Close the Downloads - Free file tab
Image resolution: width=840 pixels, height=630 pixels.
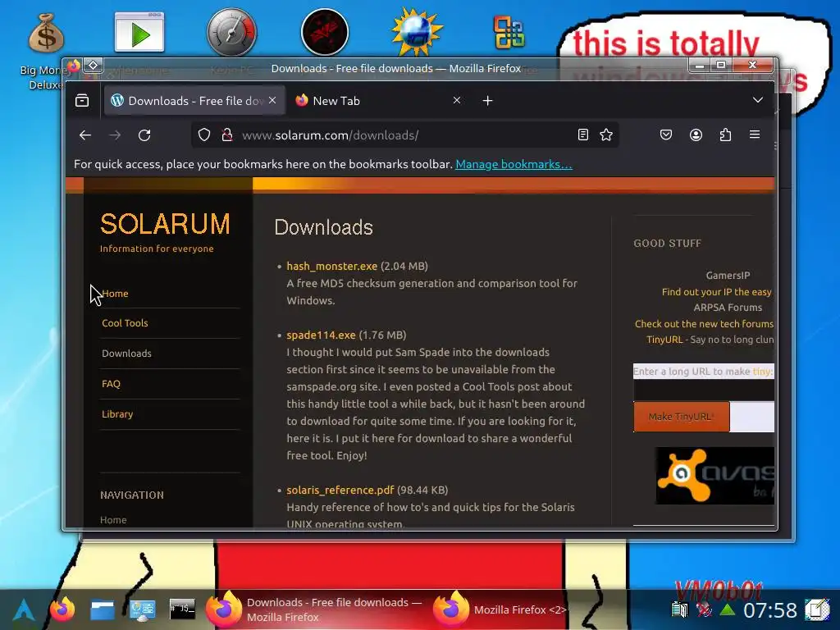272,100
